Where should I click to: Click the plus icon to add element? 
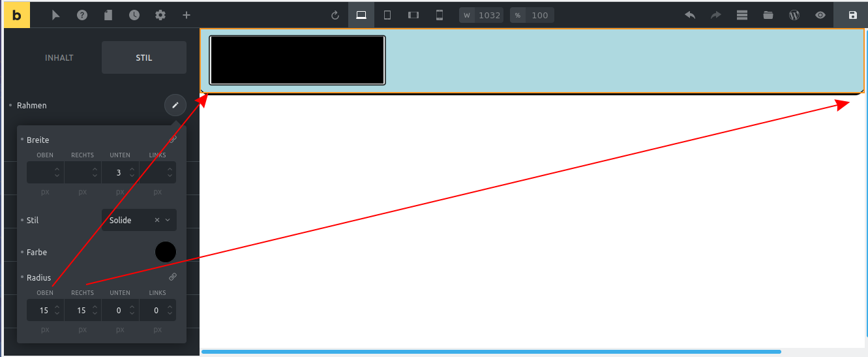click(x=187, y=15)
